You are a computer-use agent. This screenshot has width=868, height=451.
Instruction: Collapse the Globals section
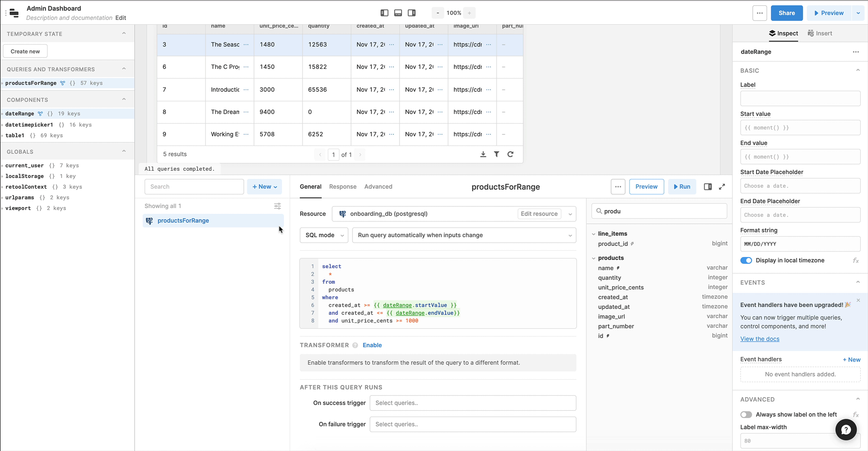(x=124, y=151)
